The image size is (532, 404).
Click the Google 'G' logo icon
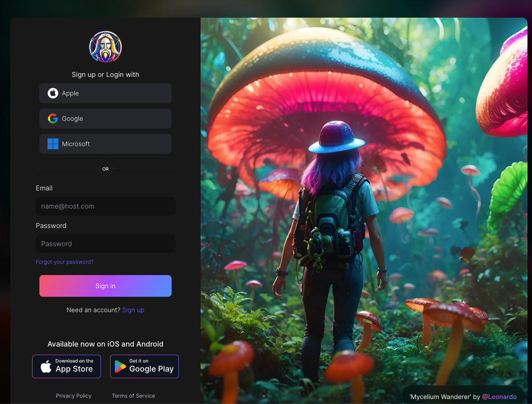tap(53, 119)
